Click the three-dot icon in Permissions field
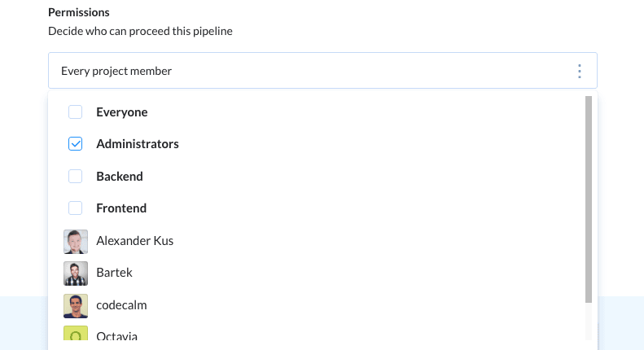The height and width of the screenshot is (350, 644). coord(580,72)
